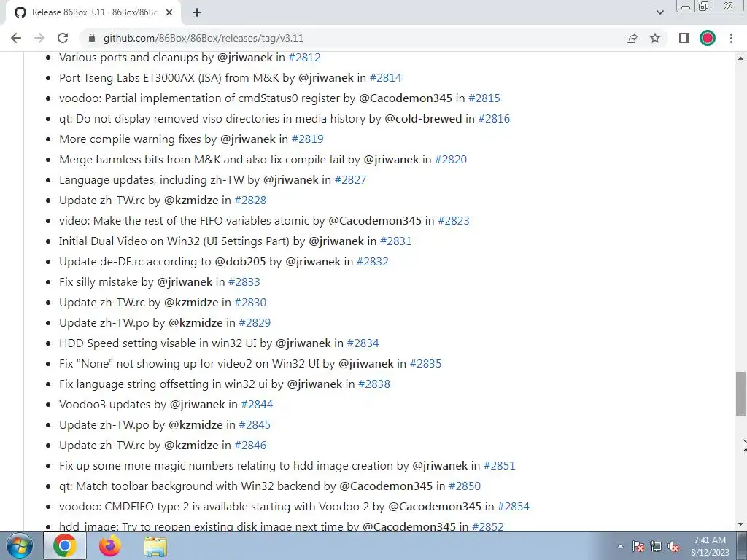This screenshot has width=747, height=560.
Task: Open pull request #2828
Action: 250,201
